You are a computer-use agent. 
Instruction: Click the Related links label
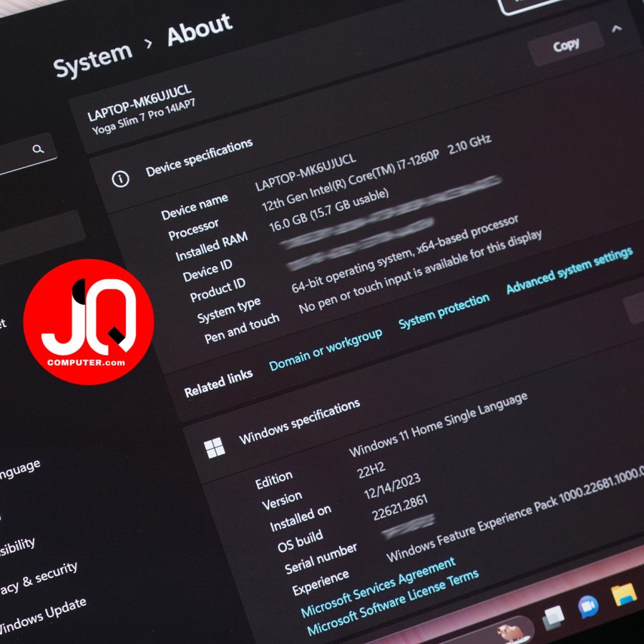coord(218,384)
